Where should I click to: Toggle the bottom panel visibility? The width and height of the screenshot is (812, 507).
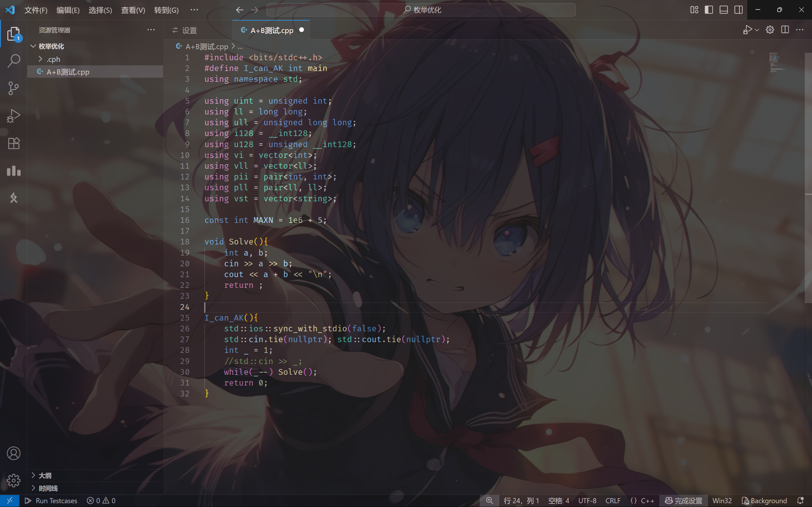tap(723, 10)
